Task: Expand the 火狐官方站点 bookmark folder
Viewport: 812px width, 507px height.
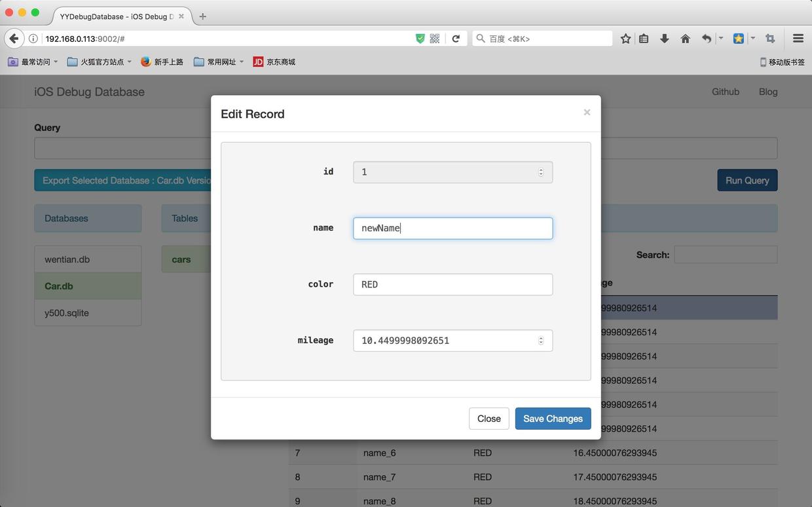Action: click(x=100, y=62)
